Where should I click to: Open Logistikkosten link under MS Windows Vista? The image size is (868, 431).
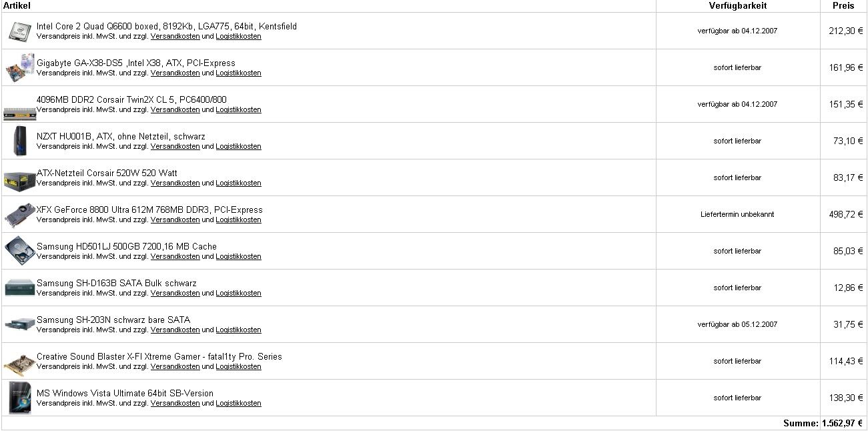click(238, 404)
